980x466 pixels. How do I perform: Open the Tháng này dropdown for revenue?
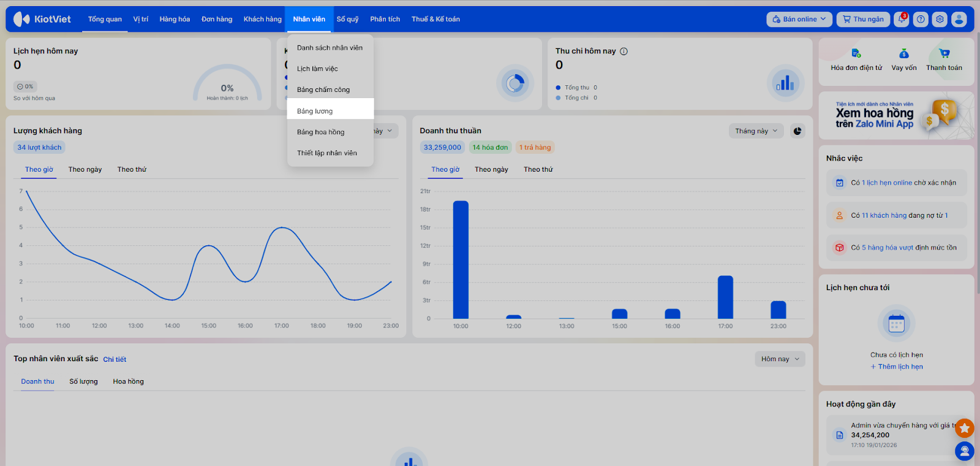point(756,131)
